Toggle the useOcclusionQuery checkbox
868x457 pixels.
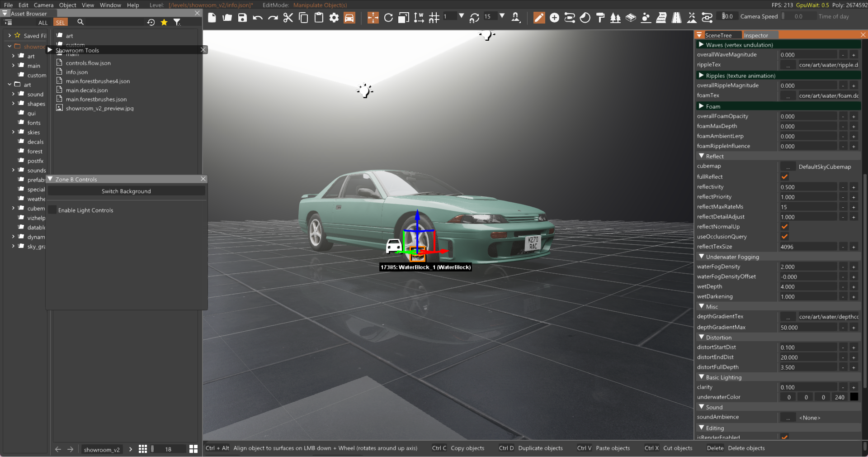[x=784, y=237]
